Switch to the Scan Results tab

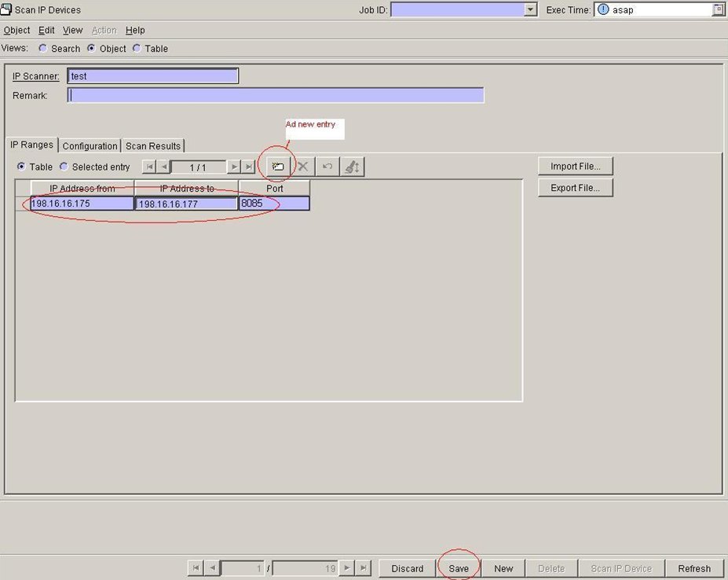153,146
